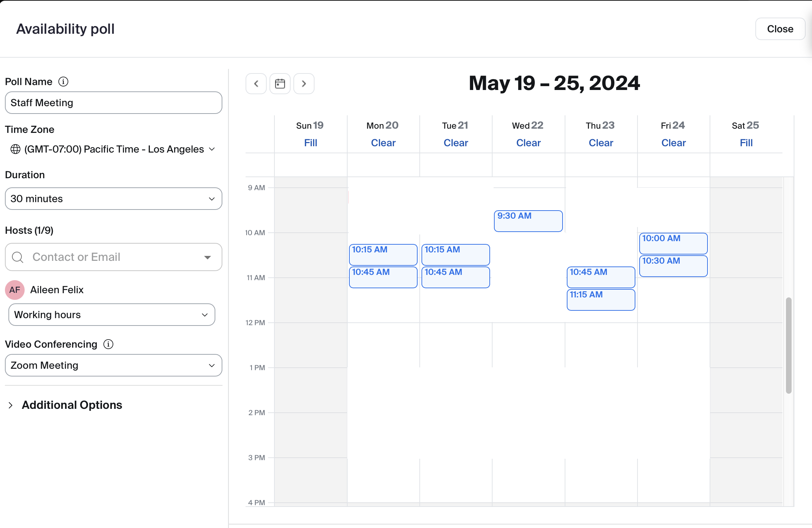Close the Availability poll dialog

780,29
